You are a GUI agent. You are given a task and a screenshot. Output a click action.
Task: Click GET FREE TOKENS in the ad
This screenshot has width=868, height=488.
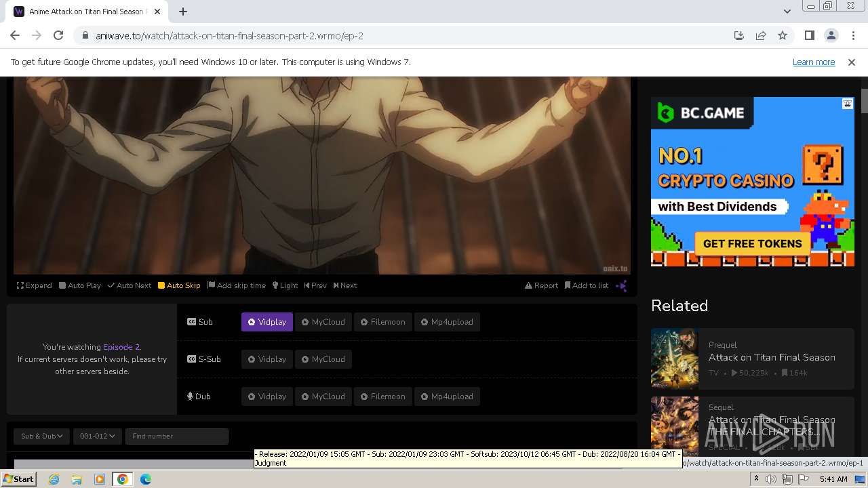pos(753,243)
